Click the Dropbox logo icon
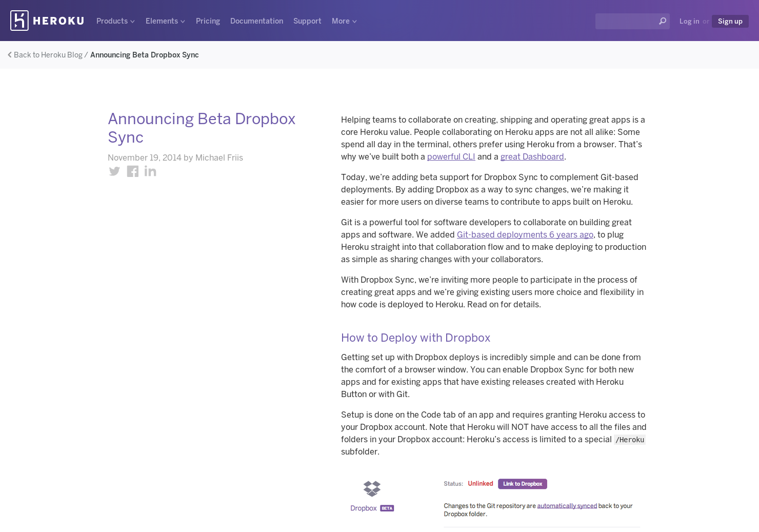Viewport: 759px width, 532px height. (x=372, y=488)
